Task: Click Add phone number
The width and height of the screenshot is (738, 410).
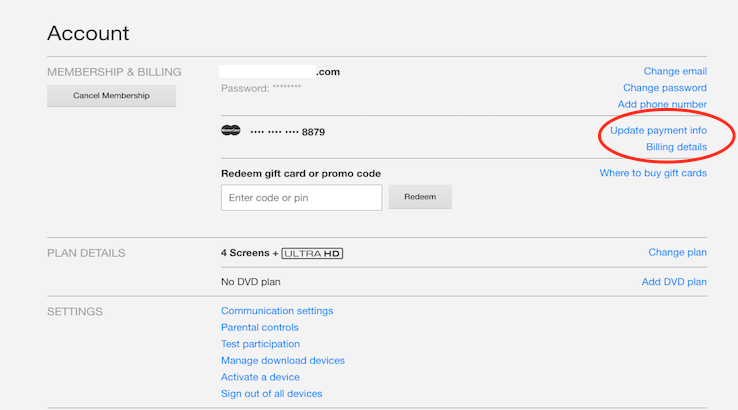Action: tap(661, 104)
